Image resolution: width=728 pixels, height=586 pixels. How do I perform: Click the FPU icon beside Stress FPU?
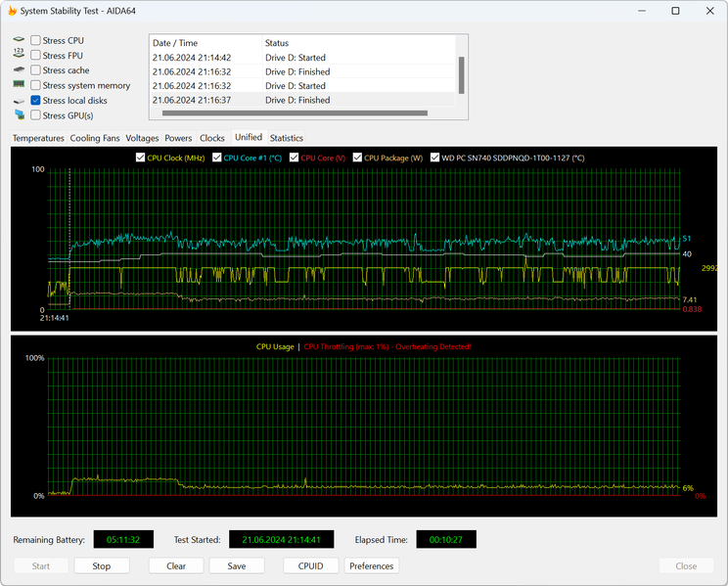click(19, 56)
